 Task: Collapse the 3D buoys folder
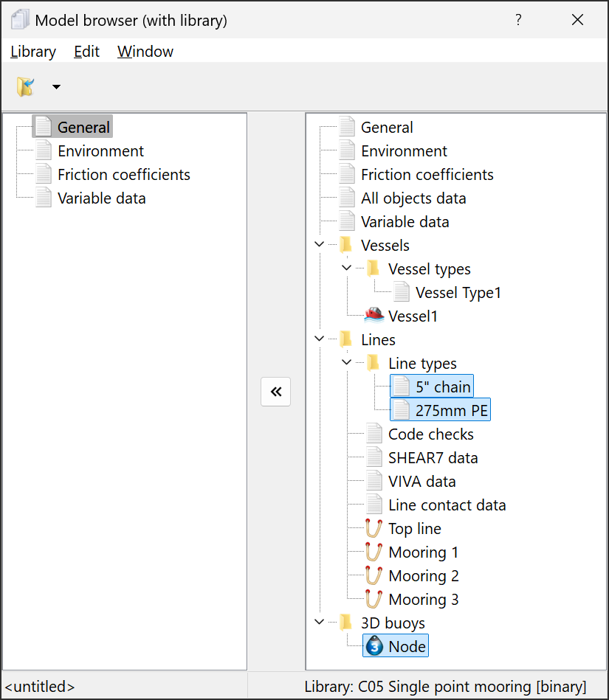coord(319,623)
